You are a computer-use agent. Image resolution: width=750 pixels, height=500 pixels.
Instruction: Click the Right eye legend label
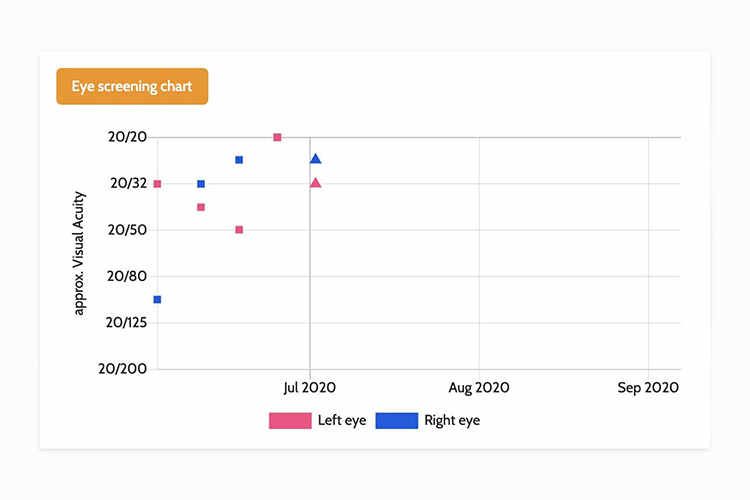pyautogui.click(x=452, y=421)
